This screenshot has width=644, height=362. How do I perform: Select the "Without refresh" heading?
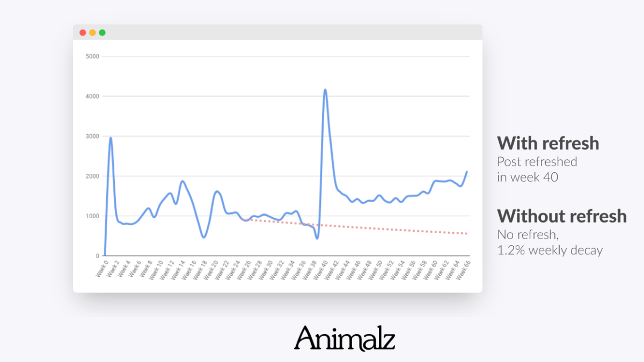(561, 216)
